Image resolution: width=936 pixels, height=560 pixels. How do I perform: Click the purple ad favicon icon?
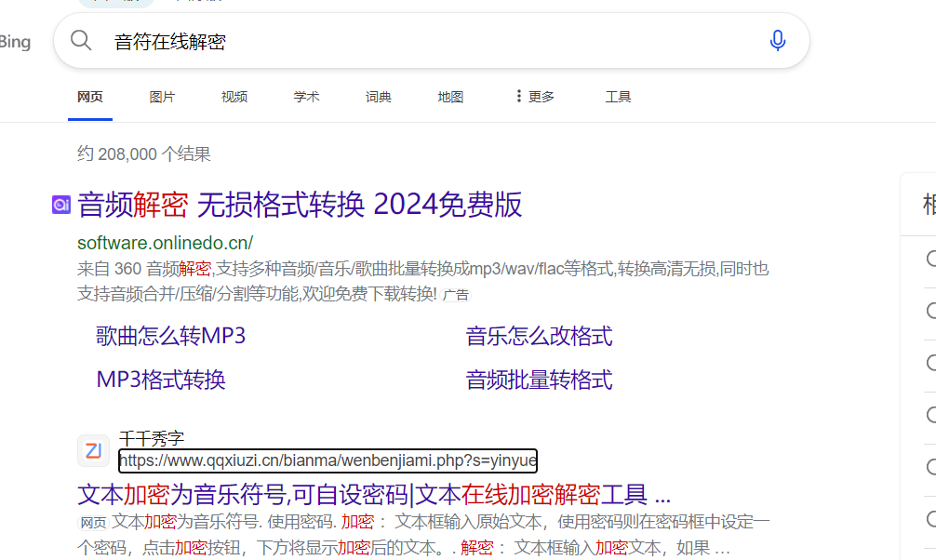click(61, 205)
